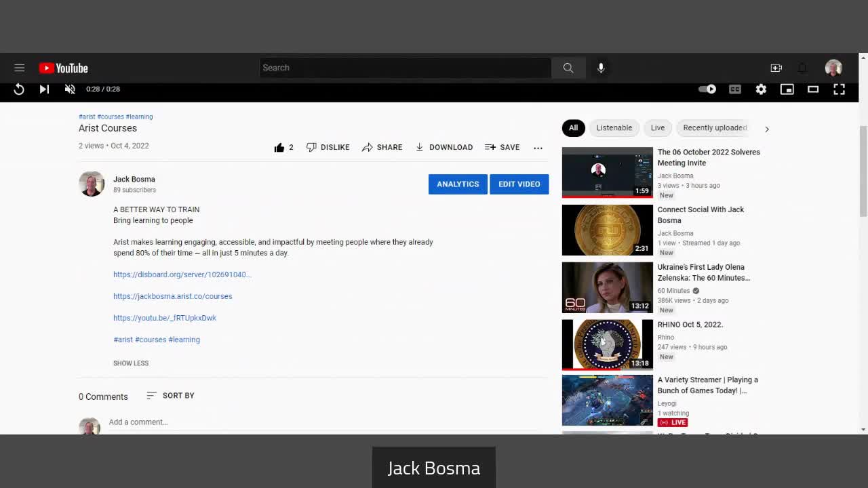
Task: Download the video
Action: [x=444, y=147]
